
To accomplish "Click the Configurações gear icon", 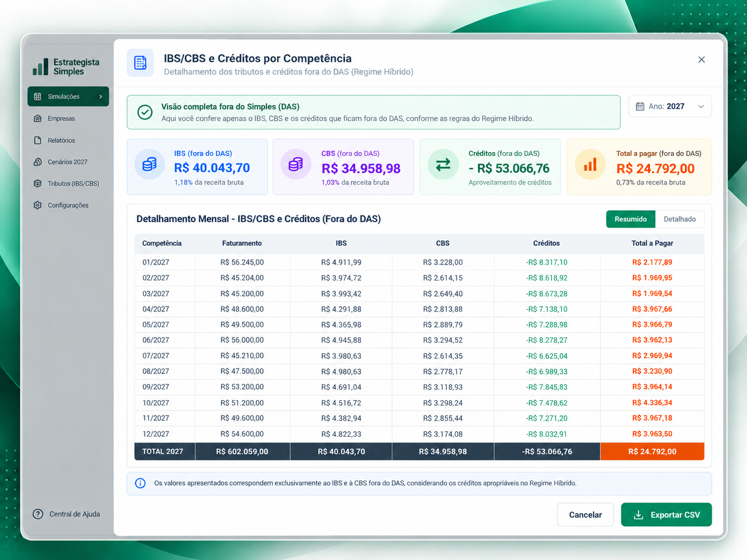I will [38, 205].
